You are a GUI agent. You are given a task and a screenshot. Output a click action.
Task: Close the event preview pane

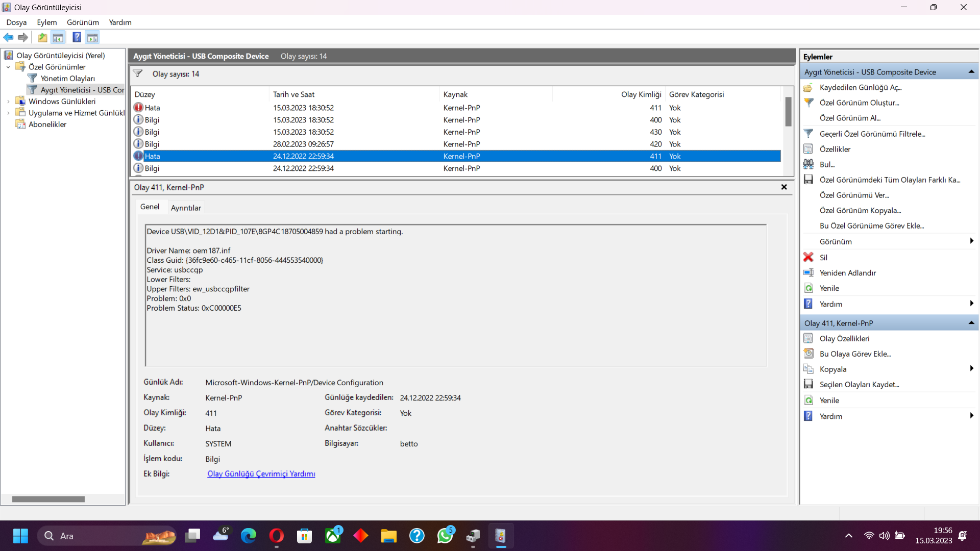784,187
